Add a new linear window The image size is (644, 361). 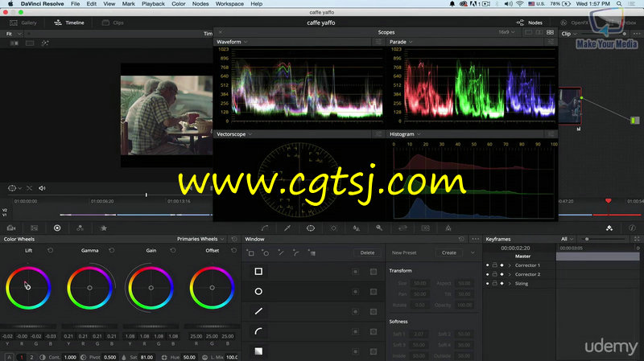pos(251,253)
